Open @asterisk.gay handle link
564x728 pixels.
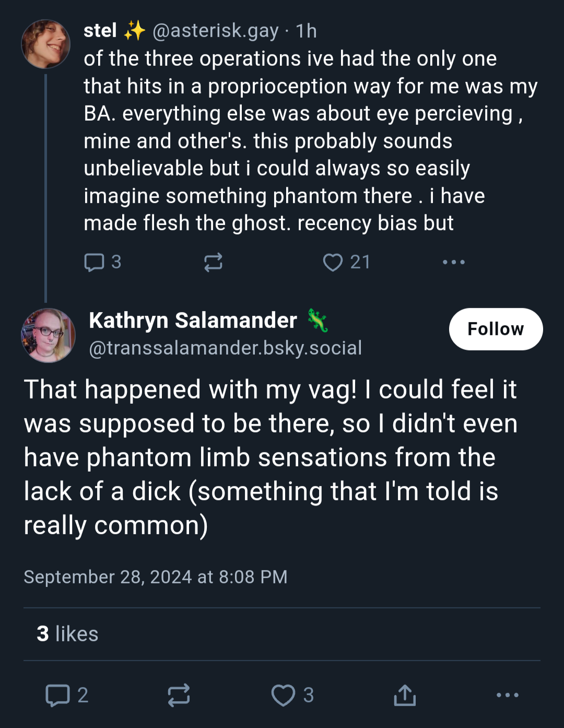[x=216, y=31]
